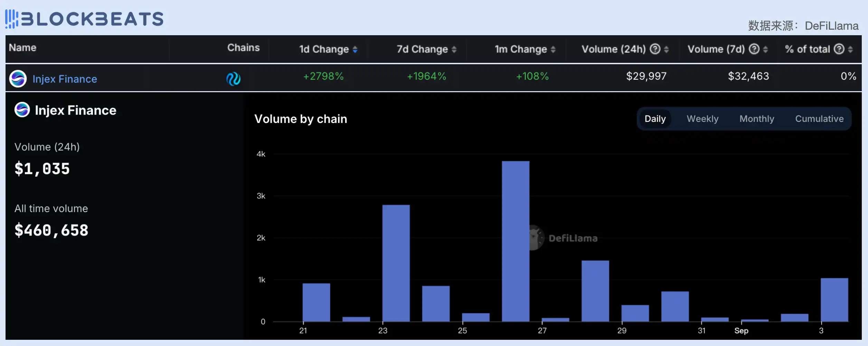This screenshot has width=868, height=346.
Task: Open the Injex Finance link
Action: pyautogui.click(x=65, y=79)
